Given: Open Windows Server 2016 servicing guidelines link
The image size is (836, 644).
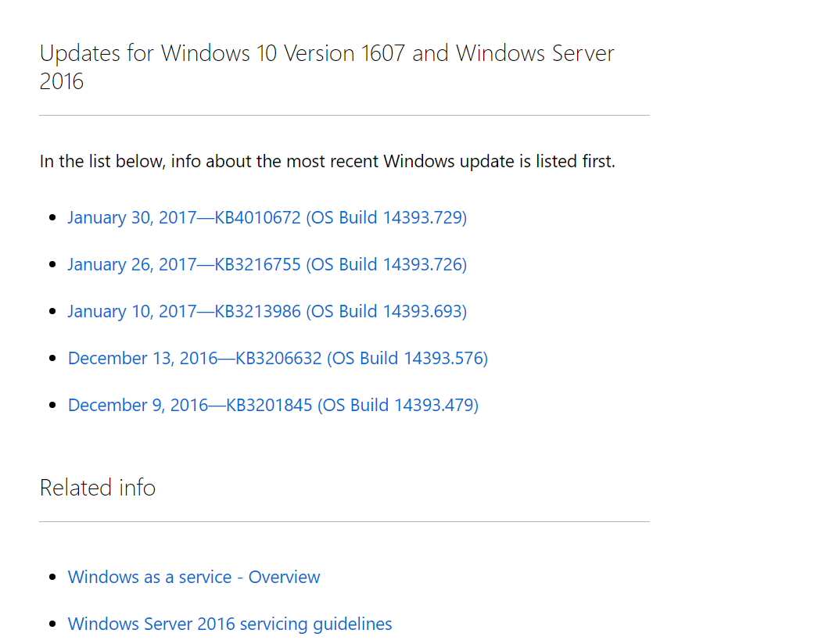Looking at the screenshot, I should click(230, 624).
